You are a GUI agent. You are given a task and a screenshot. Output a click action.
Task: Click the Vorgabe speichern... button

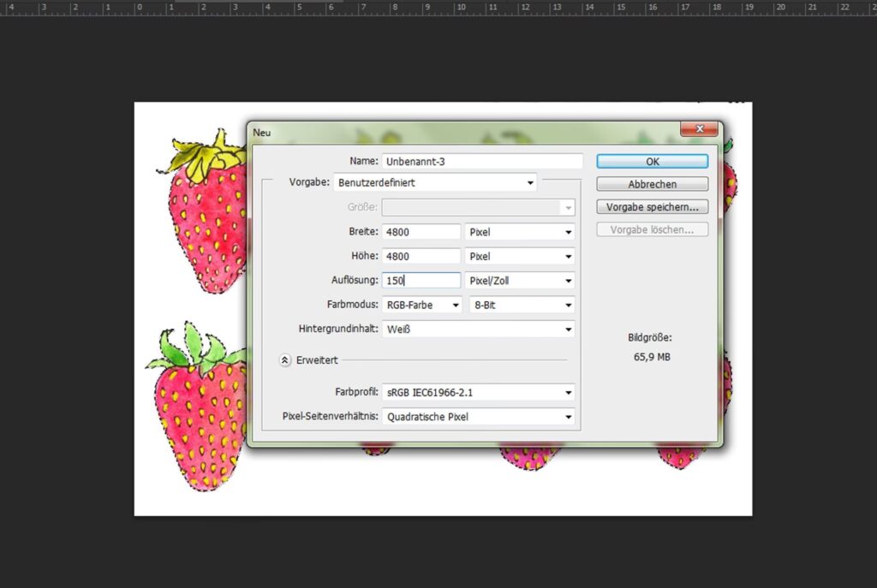(x=652, y=207)
